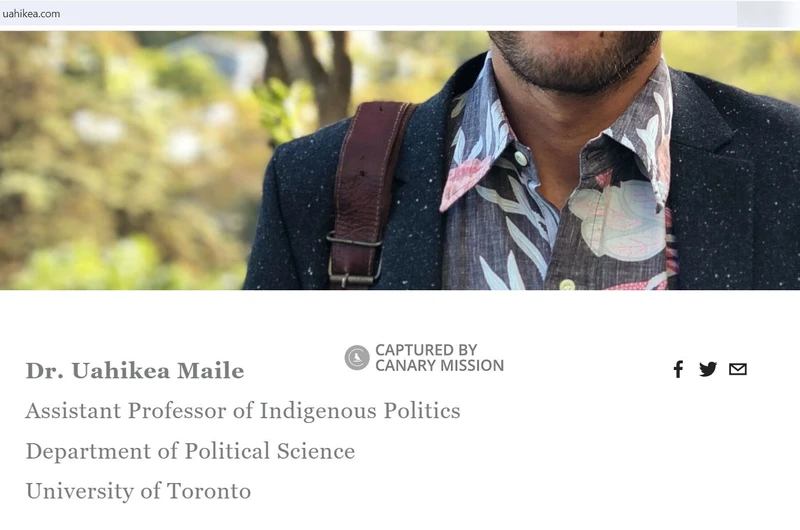Click the "Dr. Uahikea Maile" heading
Viewport: 800px width, 530px height.
[135, 371]
